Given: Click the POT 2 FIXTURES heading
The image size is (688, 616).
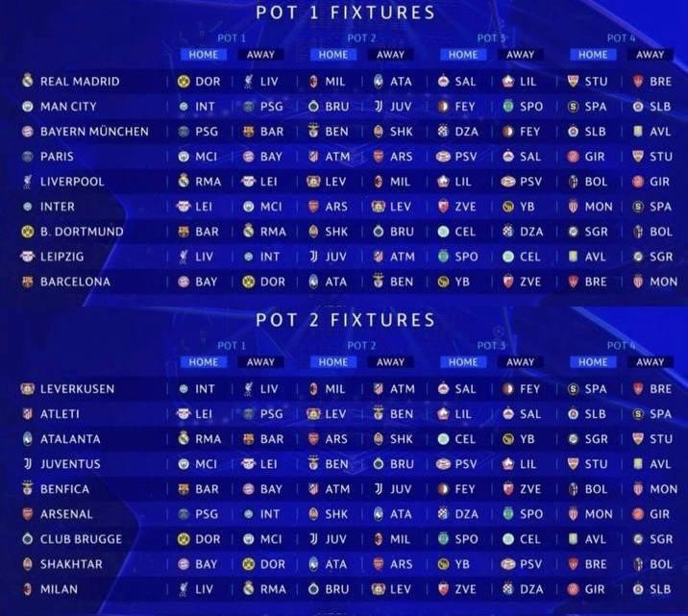Looking at the screenshot, I should (x=345, y=320).
